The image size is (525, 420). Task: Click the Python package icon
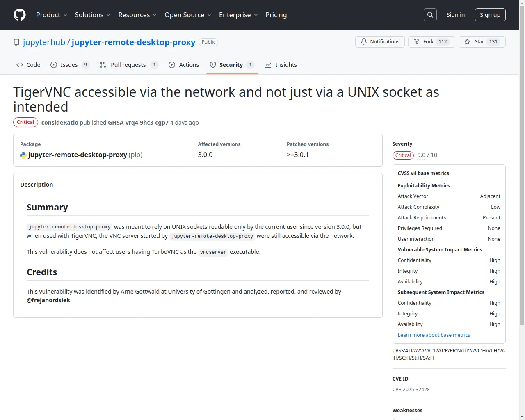click(23, 155)
